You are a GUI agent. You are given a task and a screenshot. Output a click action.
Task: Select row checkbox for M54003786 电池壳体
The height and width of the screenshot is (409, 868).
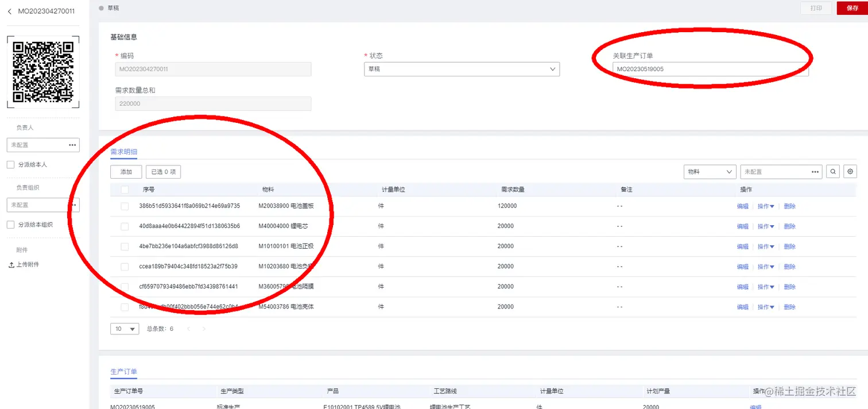click(125, 307)
